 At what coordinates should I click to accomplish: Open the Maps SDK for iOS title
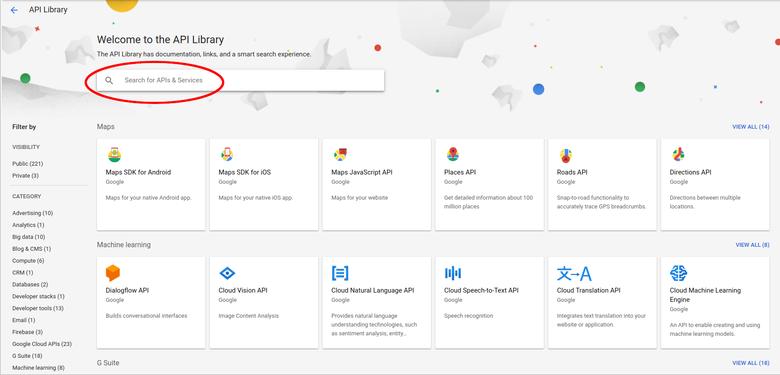pyautogui.click(x=245, y=173)
